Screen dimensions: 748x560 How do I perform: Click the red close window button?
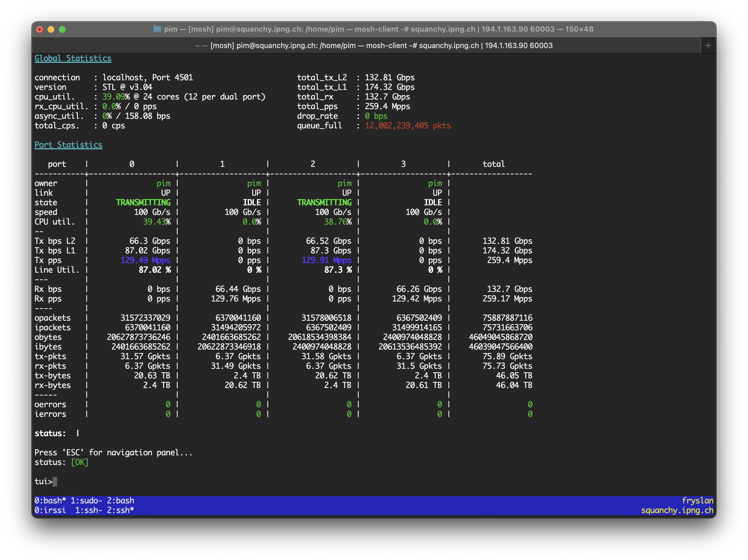[x=40, y=29]
